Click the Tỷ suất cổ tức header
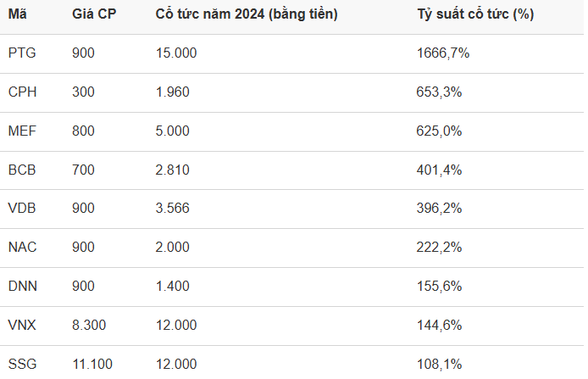 coord(475,14)
